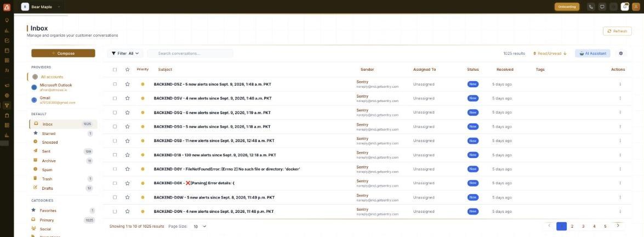
Task: Go to page 3 in pagination
Action: coord(583,226)
